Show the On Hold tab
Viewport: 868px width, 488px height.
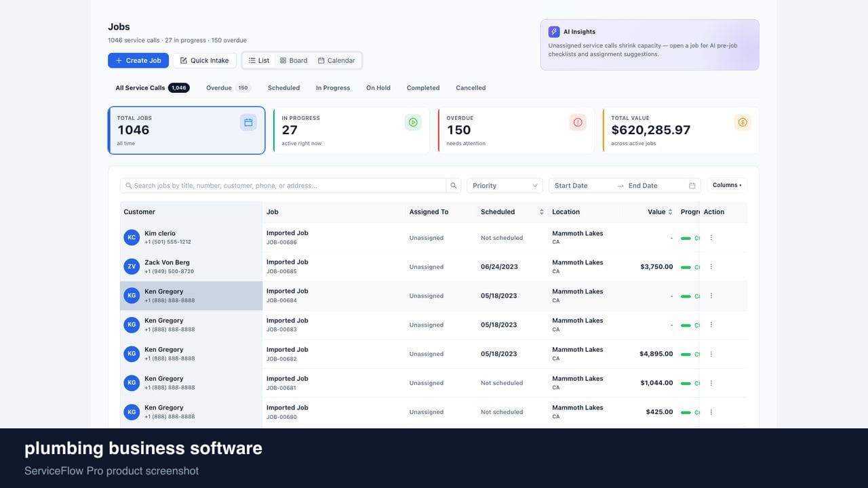click(378, 88)
